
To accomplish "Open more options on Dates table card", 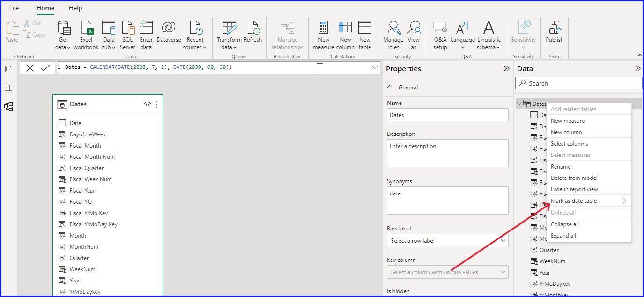I will [157, 104].
